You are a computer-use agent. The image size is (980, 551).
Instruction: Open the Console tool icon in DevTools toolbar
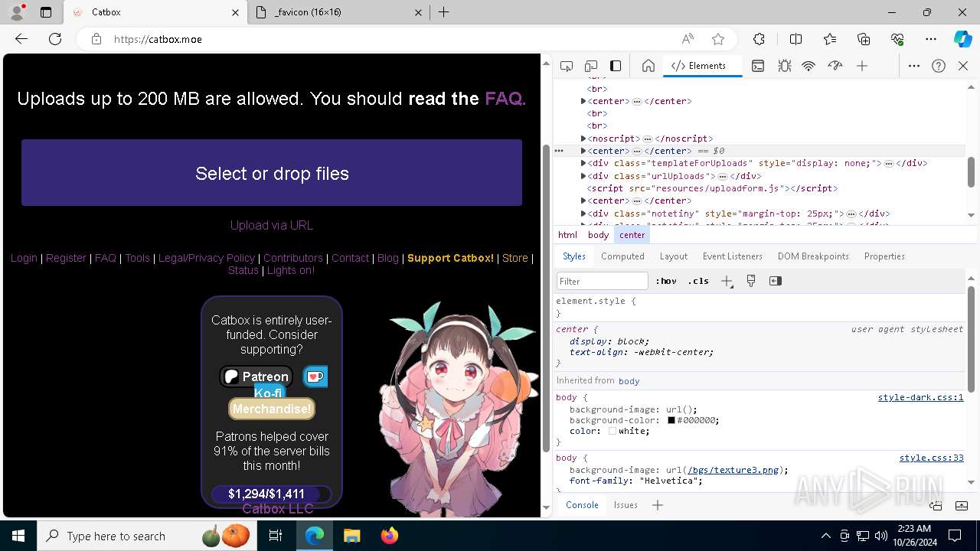(x=758, y=66)
